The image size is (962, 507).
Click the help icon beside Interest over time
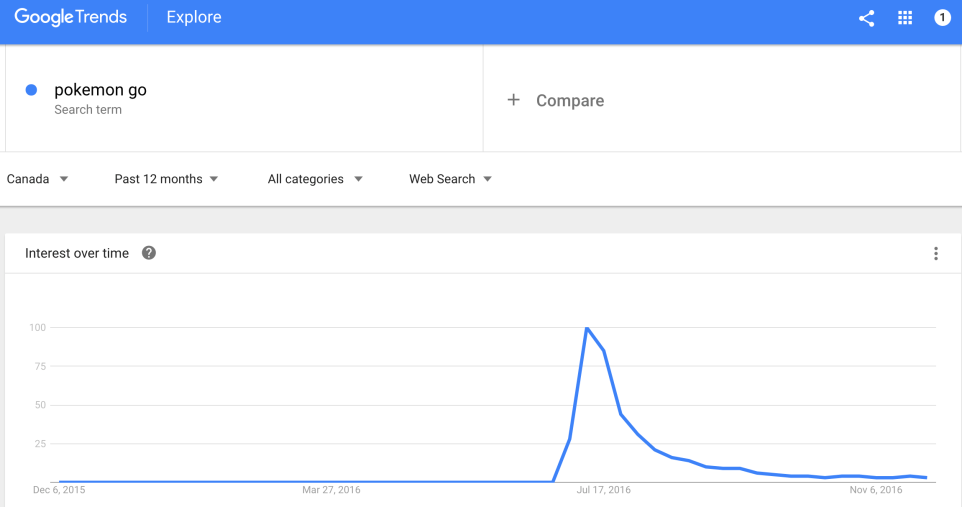point(149,253)
